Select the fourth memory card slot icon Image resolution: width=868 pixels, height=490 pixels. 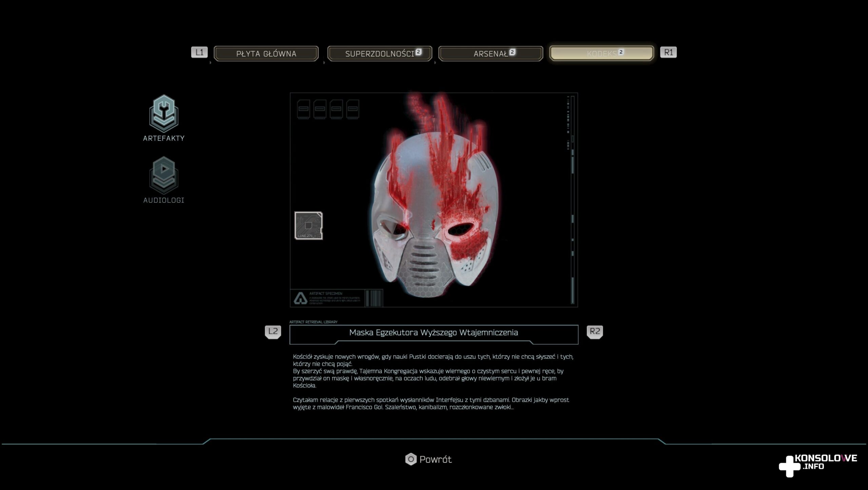pyautogui.click(x=353, y=109)
